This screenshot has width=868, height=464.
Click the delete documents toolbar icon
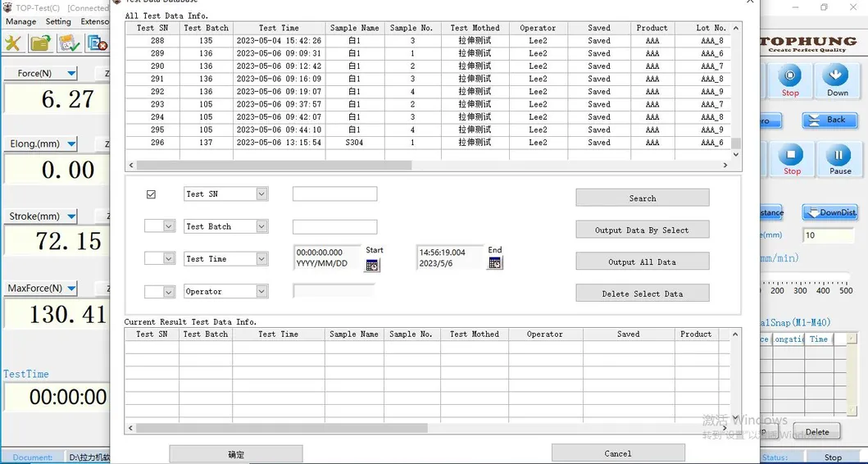[x=97, y=43]
